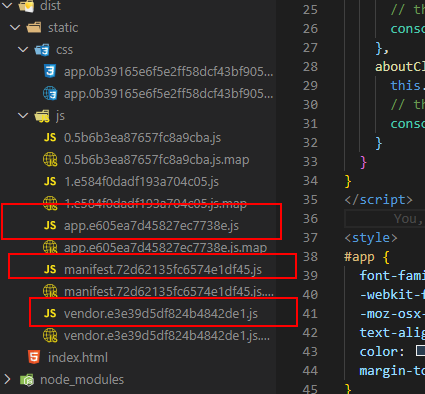Click the color swatch on the color: line
The height and width of the screenshot is (394, 425).
420,351
